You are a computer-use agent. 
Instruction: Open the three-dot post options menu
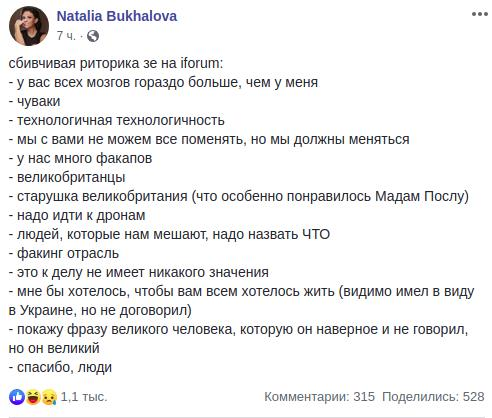click(480, 14)
